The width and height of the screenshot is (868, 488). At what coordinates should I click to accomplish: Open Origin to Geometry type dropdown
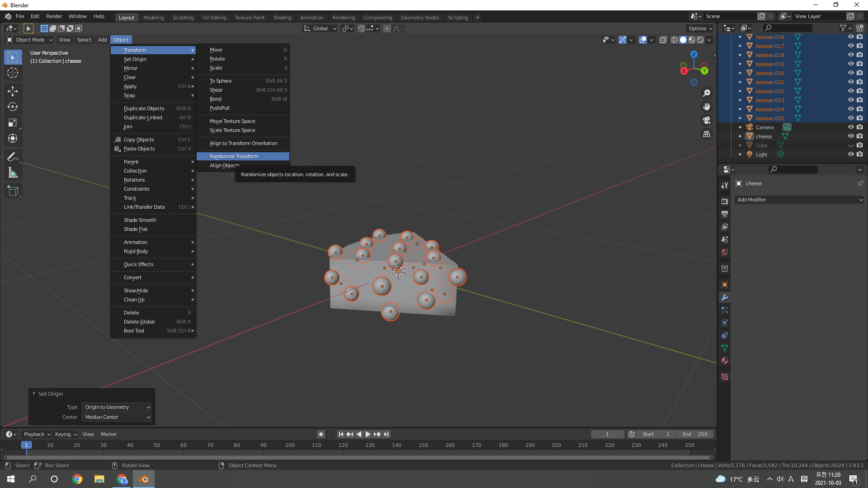pos(117,407)
